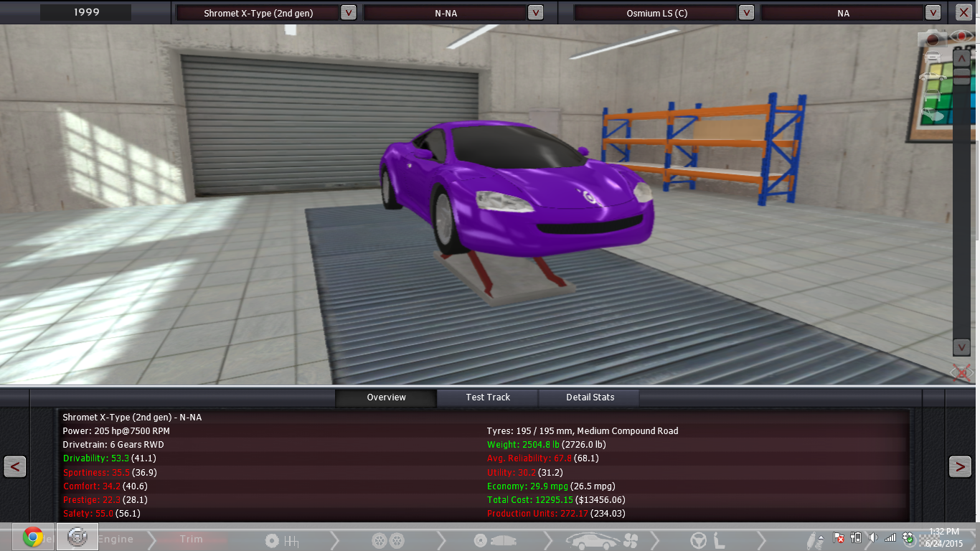Toggle the red eye visibility icon
The width and height of the screenshot is (980, 551).
coord(962,36)
